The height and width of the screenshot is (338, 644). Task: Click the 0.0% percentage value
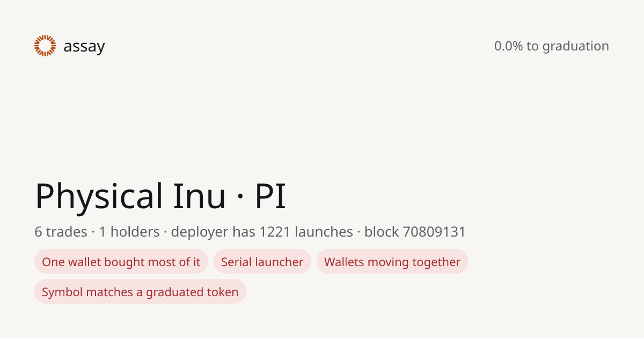click(x=509, y=46)
